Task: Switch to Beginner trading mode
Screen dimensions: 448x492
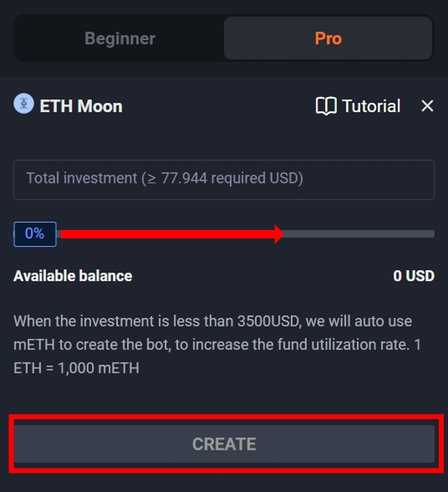Action: pyautogui.click(x=120, y=37)
